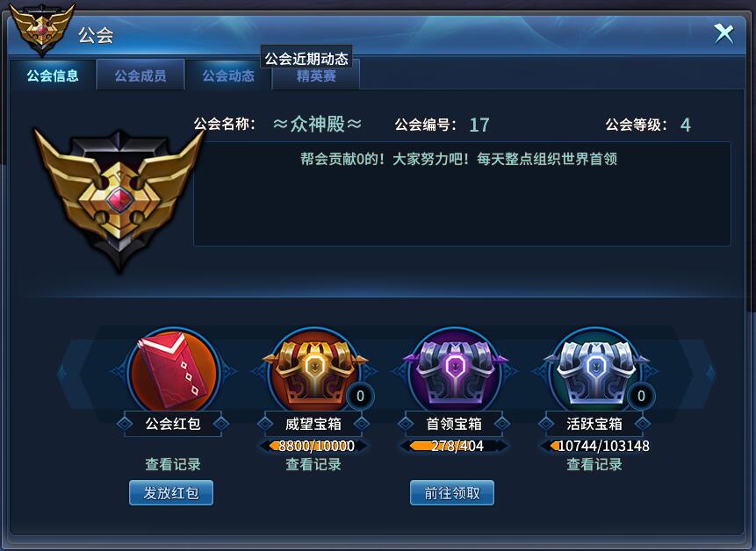Switch to the 公会动态 tab
Screen dimensions: 756x551
tap(228, 75)
